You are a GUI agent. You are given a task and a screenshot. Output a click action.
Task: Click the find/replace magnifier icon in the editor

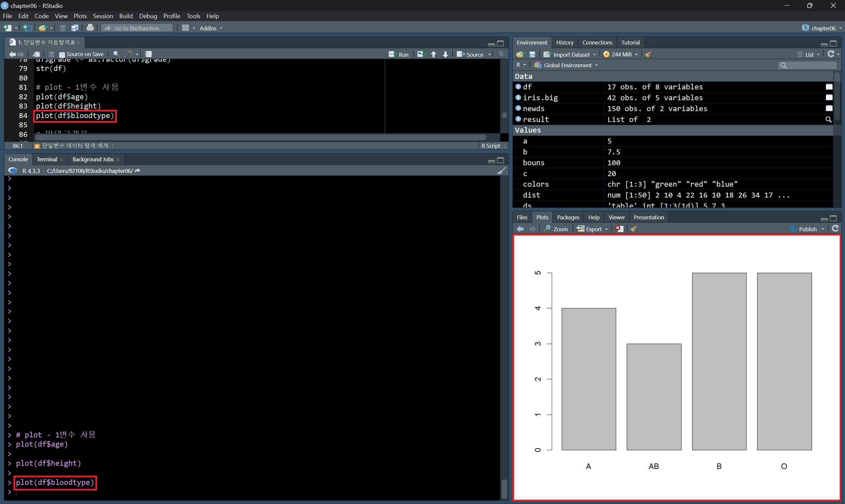tap(116, 54)
